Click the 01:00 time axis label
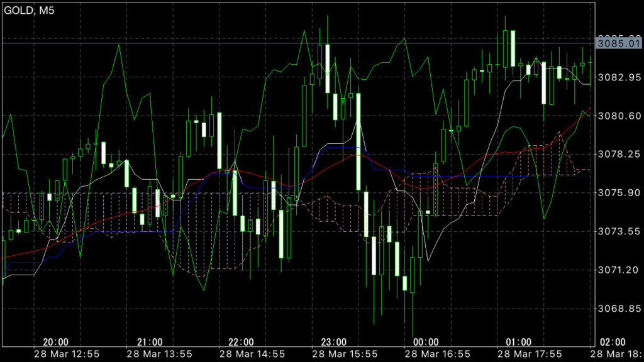The height and width of the screenshot is (362, 644). pyautogui.click(x=518, y=342)
